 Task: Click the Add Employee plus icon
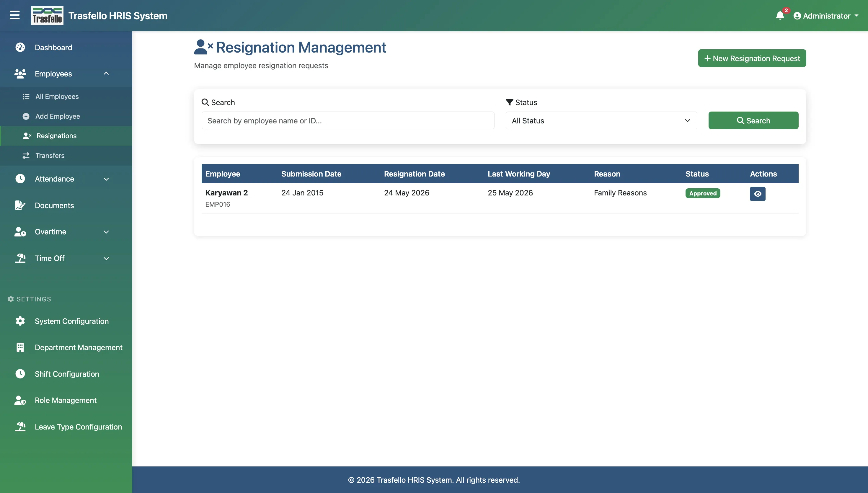point(26,116)
